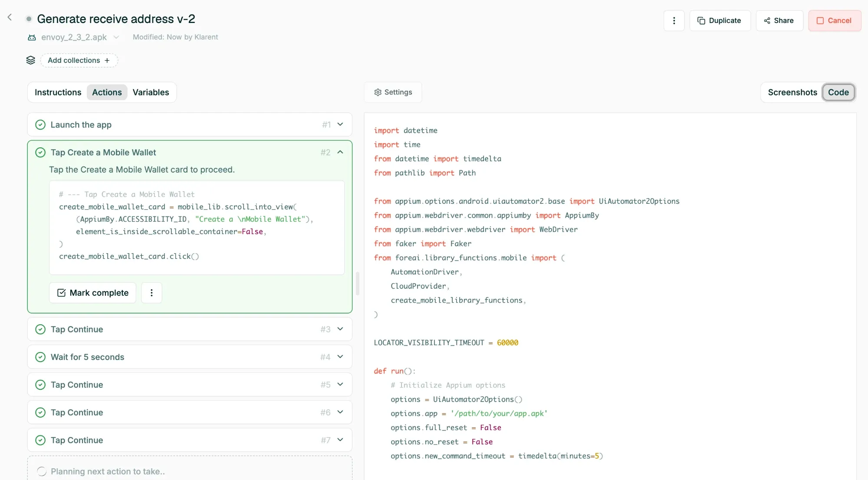Click the step description about Mobile Wallet card

coord(142,170)
